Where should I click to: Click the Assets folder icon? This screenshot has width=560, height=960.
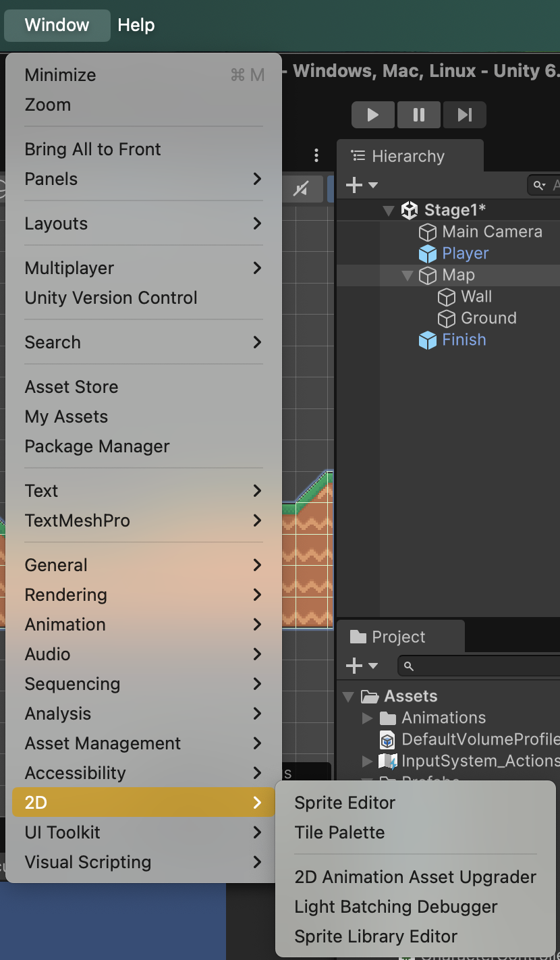[369, 696]
